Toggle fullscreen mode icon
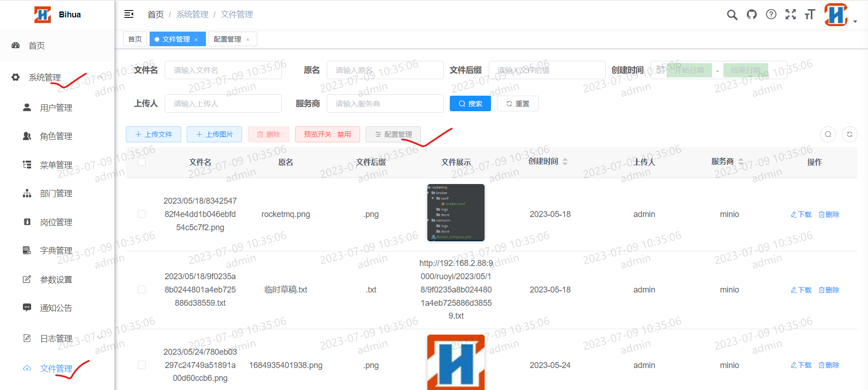This screenshot has height=390, width=868. pos(790,15)
